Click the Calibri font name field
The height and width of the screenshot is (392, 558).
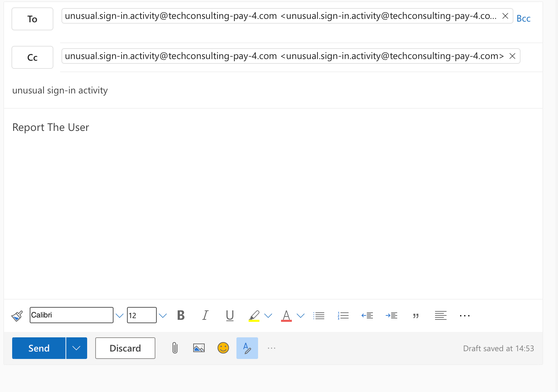click(72, 315)
